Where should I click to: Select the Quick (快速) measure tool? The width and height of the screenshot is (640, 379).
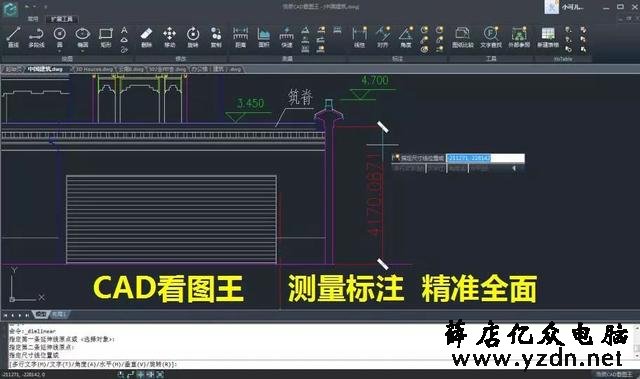[x=287, y=37]
